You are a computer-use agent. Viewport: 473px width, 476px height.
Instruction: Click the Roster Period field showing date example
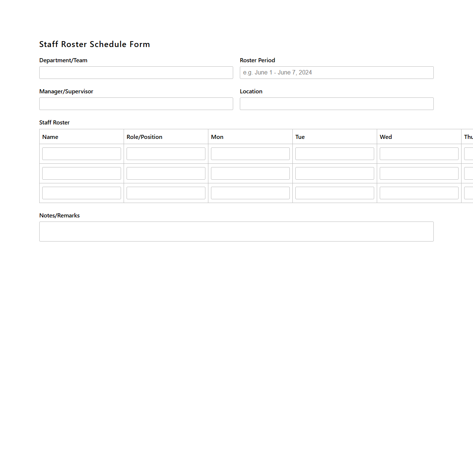tap(336, 72)
